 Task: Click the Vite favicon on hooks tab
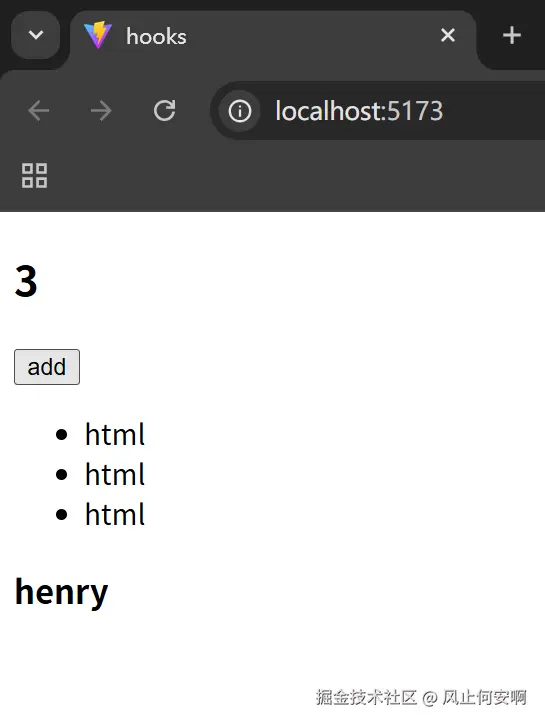[98, 35]
